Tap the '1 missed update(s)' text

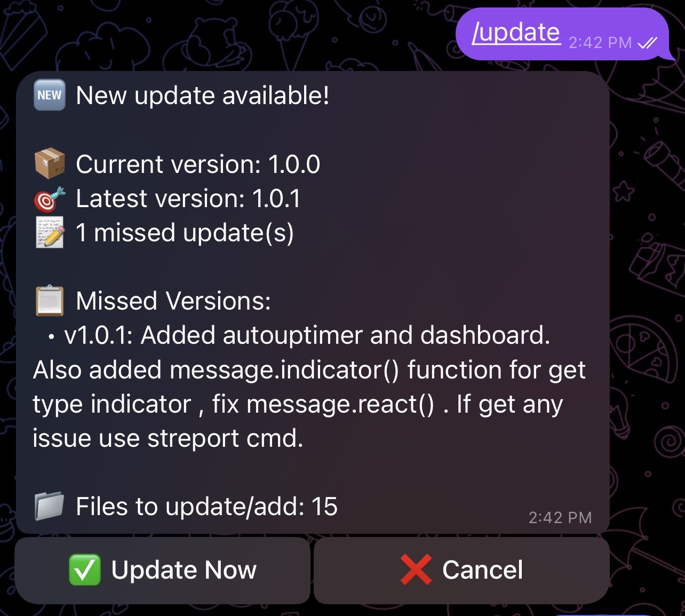185,233
